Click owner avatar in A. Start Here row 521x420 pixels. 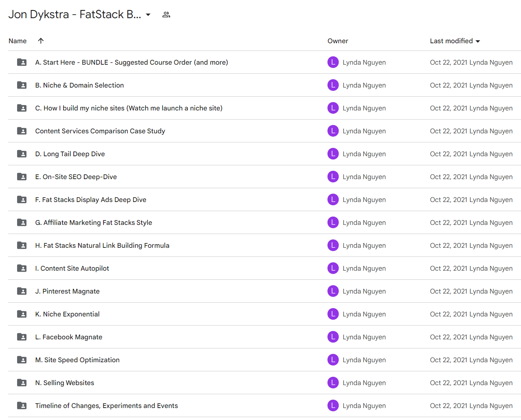333,62
